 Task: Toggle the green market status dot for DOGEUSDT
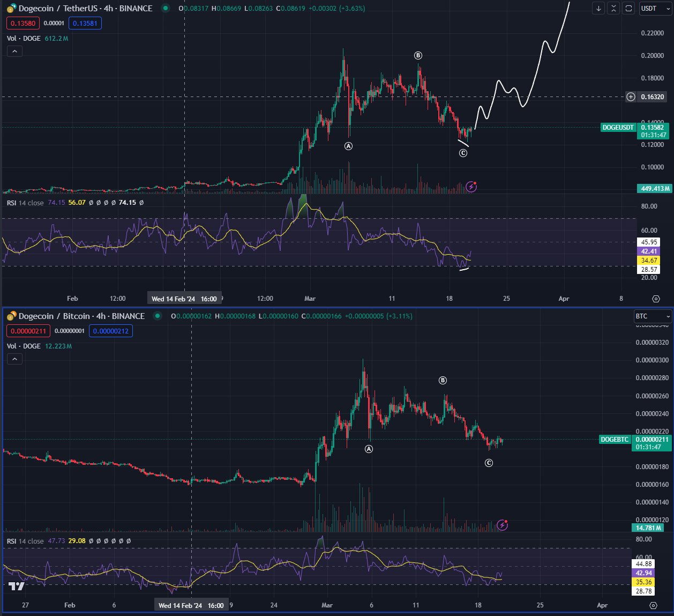pos(166,8)
